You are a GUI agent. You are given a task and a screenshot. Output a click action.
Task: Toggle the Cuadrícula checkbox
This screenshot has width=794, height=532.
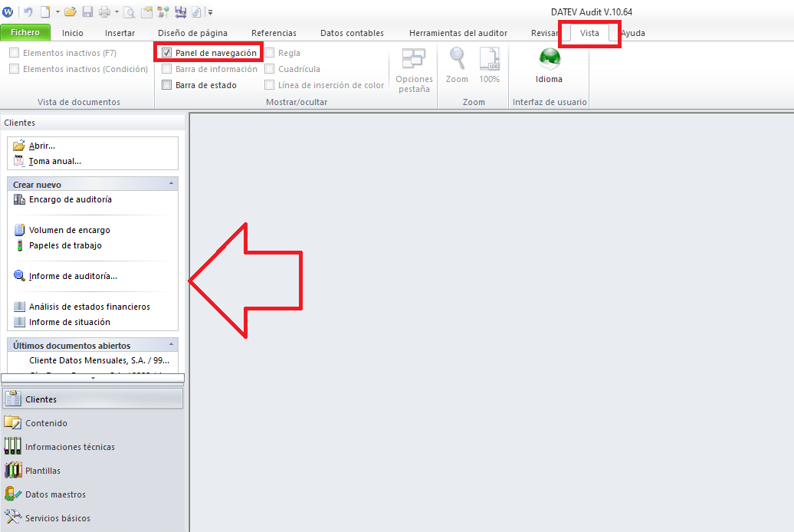tap(270, 69)
